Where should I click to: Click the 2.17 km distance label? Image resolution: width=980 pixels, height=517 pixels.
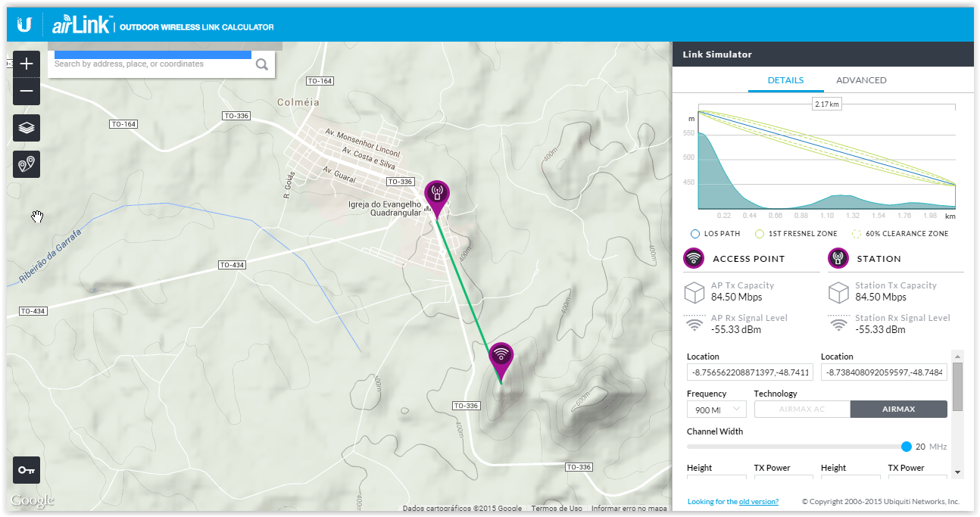[826, 104]
